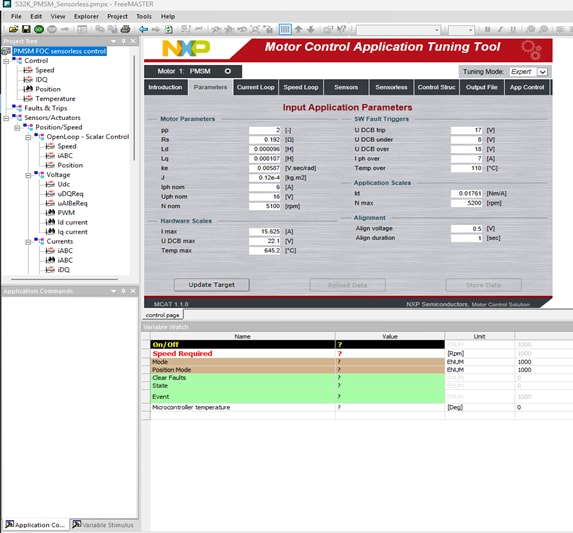This screenshot has width=573, height=533.
Task: Open the font size combo box in toolbar
Action: (x=461, y=30)
